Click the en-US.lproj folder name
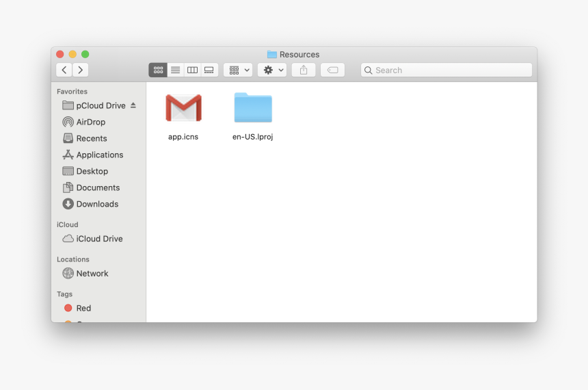The height and width of the screenshot is (390, 588). click(x=252, y=137)
